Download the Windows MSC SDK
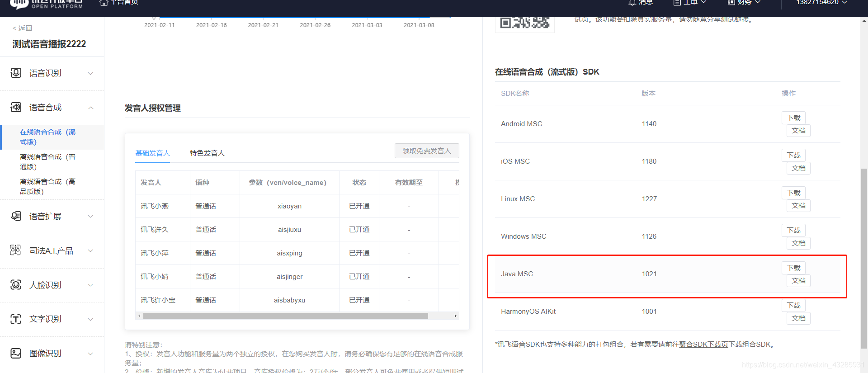The image size is (868, 373). pyautogui.click(x=793, y=230)
